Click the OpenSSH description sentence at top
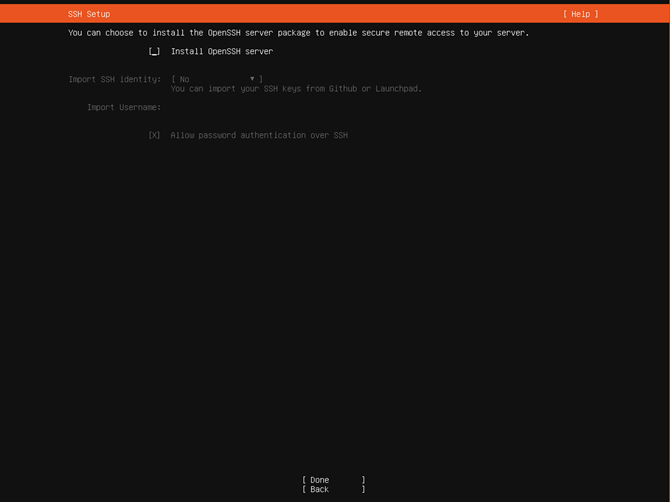 pyautogui.click(x=298, y=33)
